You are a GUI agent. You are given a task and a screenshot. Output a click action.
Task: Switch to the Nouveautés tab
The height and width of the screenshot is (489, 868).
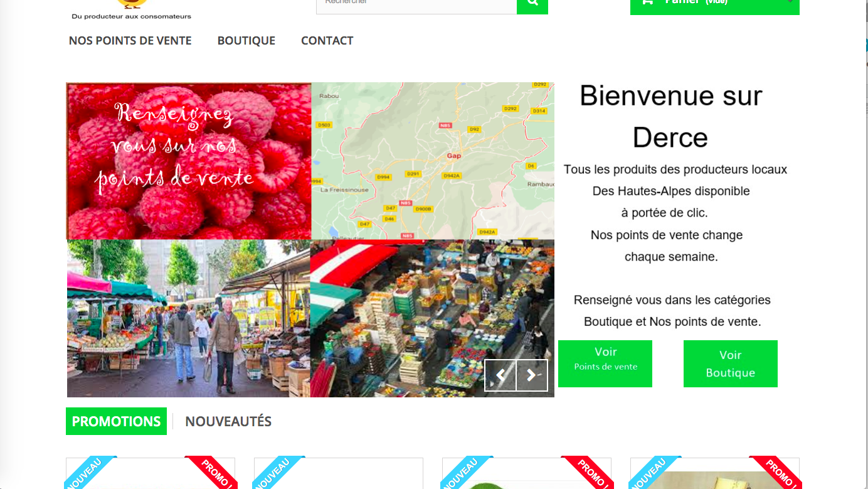(228, 421)
